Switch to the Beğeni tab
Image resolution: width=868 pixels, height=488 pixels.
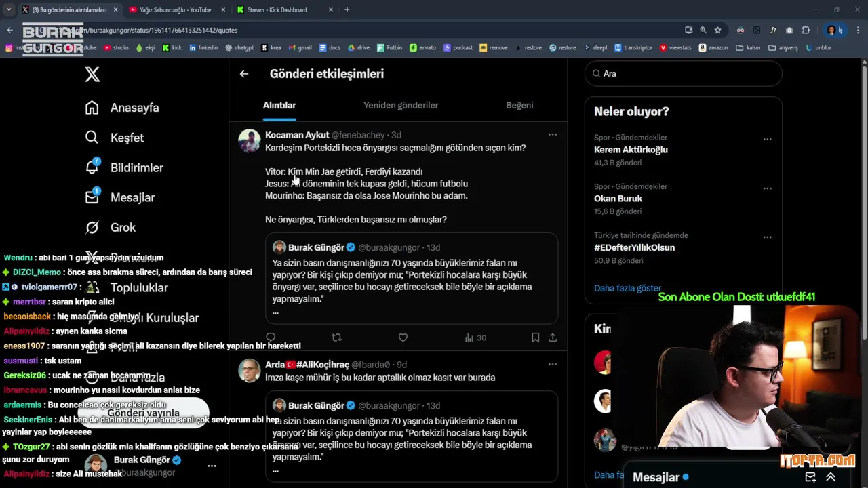tap(519, 106)
